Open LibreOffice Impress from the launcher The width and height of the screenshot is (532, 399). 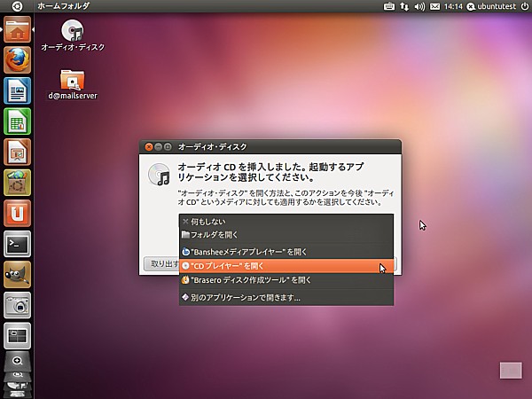(x=17, y=152)
